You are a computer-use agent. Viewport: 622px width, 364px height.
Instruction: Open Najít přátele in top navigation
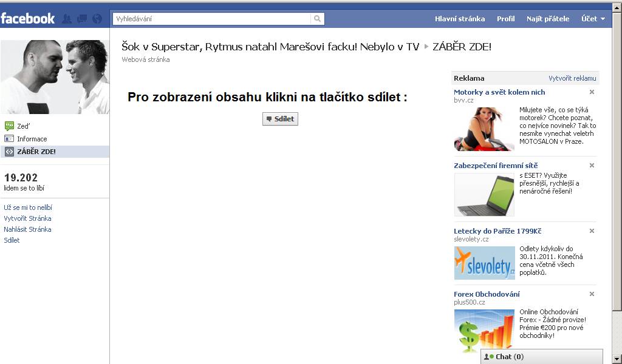[548, 19]
